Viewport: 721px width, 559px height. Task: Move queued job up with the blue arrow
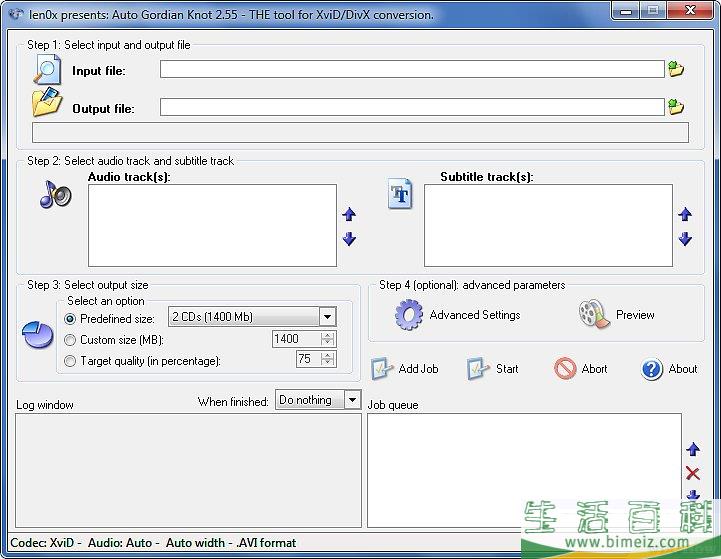[x=693, y=449]
